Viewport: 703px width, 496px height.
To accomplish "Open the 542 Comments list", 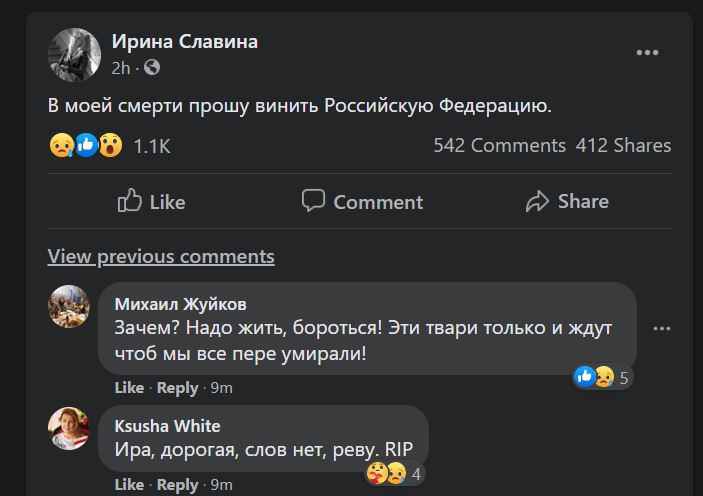I will tap(499, 146).
